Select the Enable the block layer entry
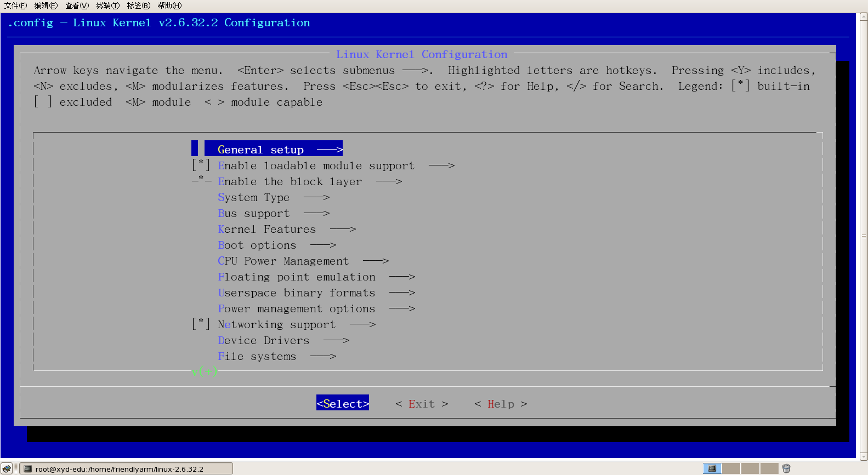868x475 pixels. tap(310, 181)
